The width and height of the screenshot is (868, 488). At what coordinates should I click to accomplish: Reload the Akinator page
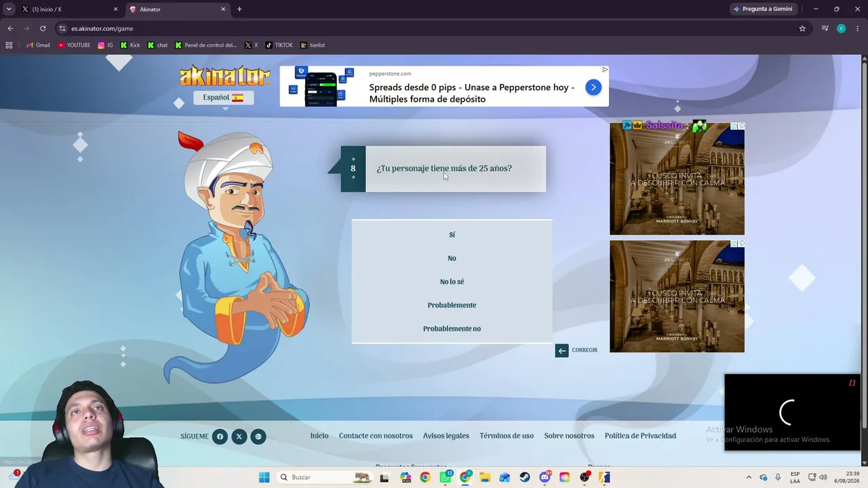click(43, 28)
